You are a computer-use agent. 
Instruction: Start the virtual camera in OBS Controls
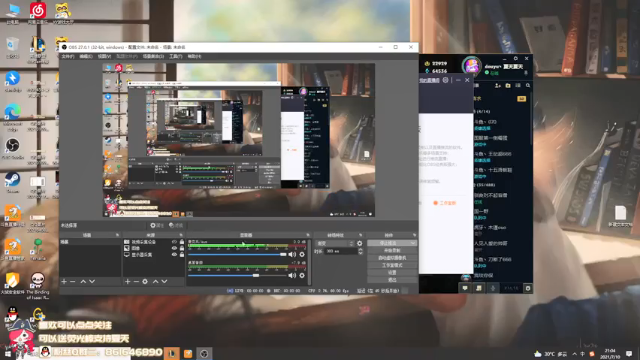pyautogui.click(x=392, y=258)
